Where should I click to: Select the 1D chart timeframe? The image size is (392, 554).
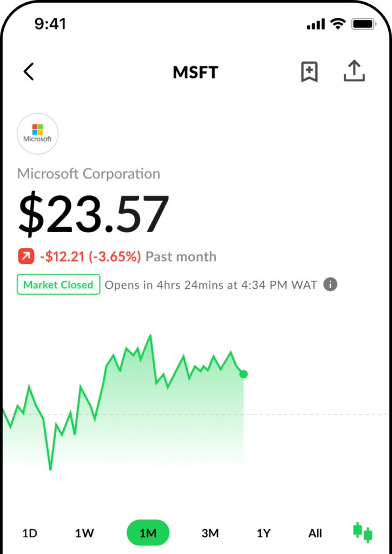pos(30,533)
